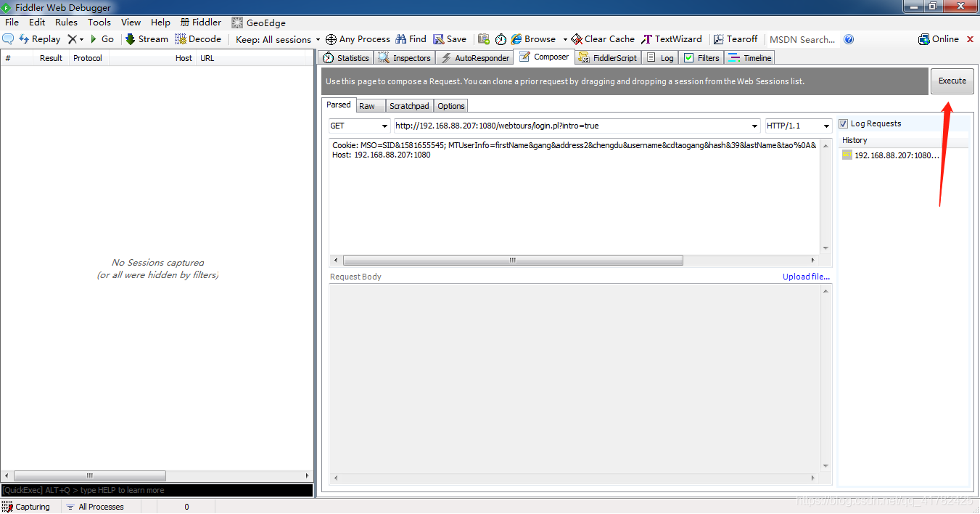Image resolution: width=980 pixels, height=514 pixels.
Task: Switch to the Filters tab
Action: [x=701, y=58]
